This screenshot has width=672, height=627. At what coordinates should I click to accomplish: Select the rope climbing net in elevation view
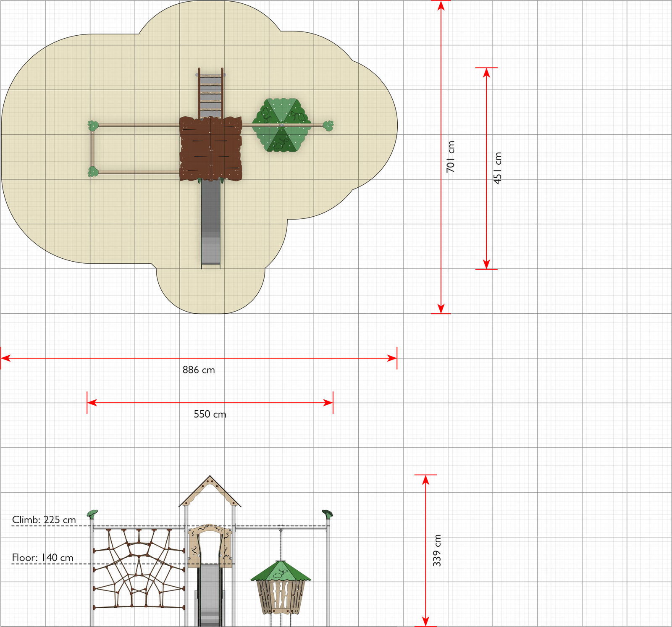(x=139, y=569)
